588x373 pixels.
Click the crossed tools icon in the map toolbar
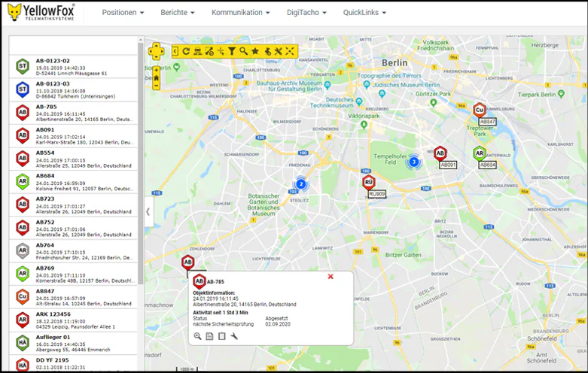pyautogui.click(x=278, y=51)
